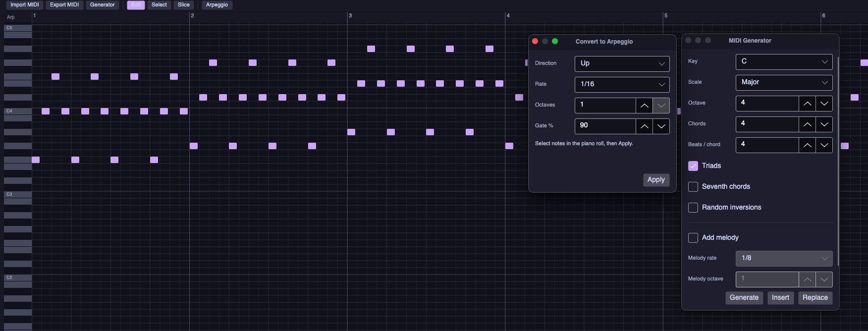Click the C3 piano key
The image size is (868, 331).
click(18, 195)
